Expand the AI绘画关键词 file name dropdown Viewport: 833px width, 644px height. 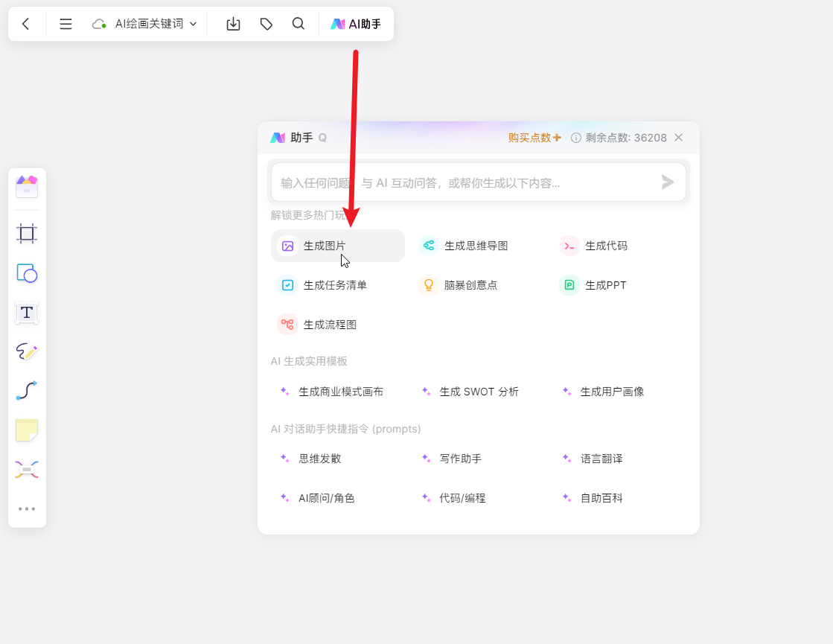tap(194, 24)
